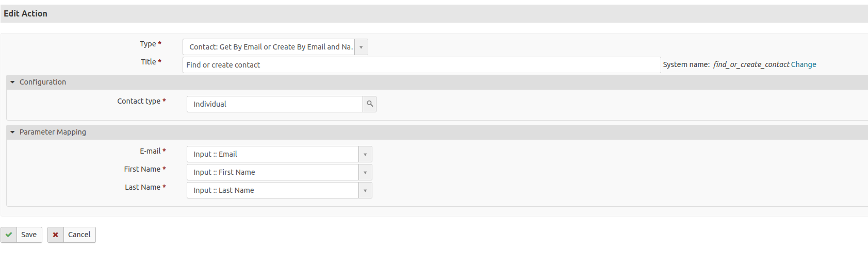Open the First Name mapping dropdown arrow

[365, 172]
